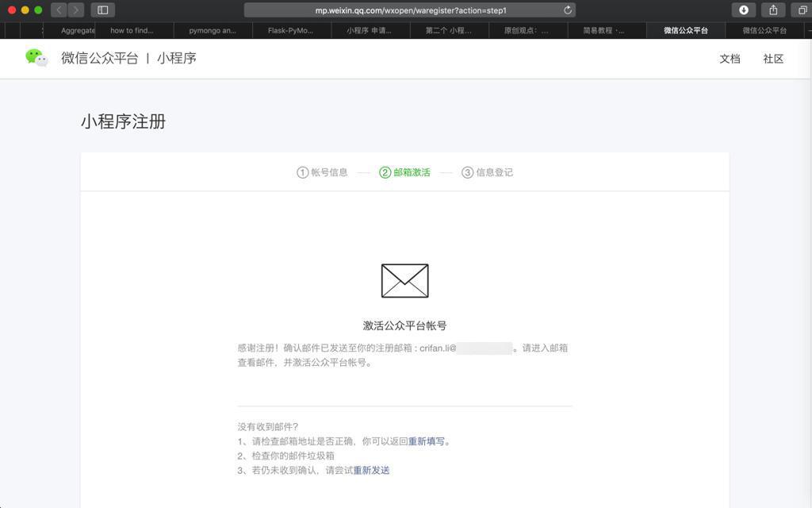The image size is (812, 508).
Task: Switch to the Flask-PyMo... tab
Action: 292,31
